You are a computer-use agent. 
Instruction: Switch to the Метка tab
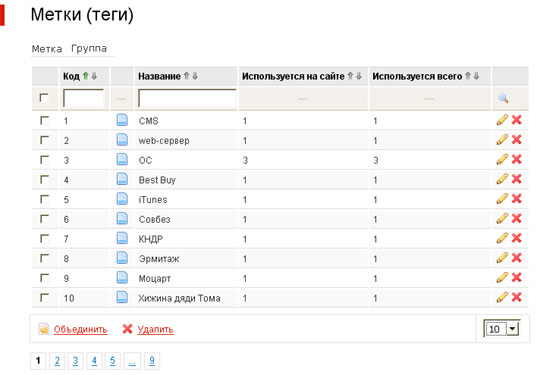click(47, 49)
